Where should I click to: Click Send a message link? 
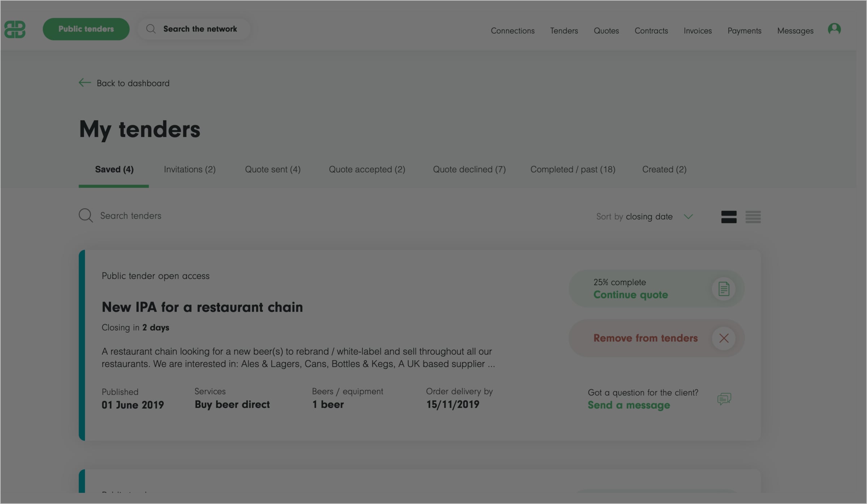(x=629, y=405)
